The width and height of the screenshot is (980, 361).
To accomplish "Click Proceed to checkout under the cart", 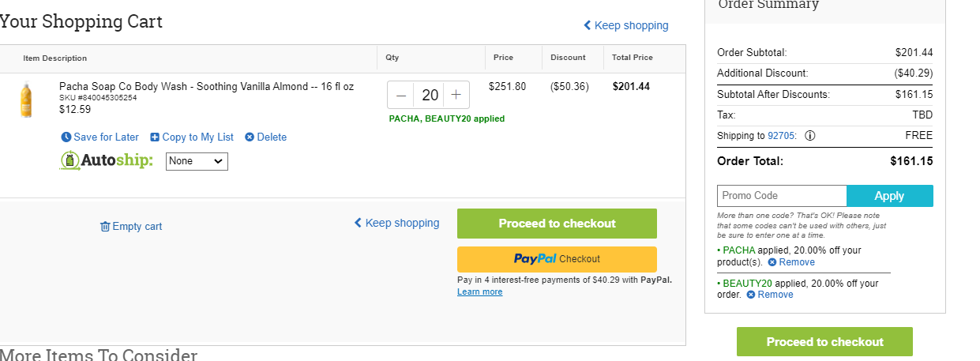I will (557, 224).
